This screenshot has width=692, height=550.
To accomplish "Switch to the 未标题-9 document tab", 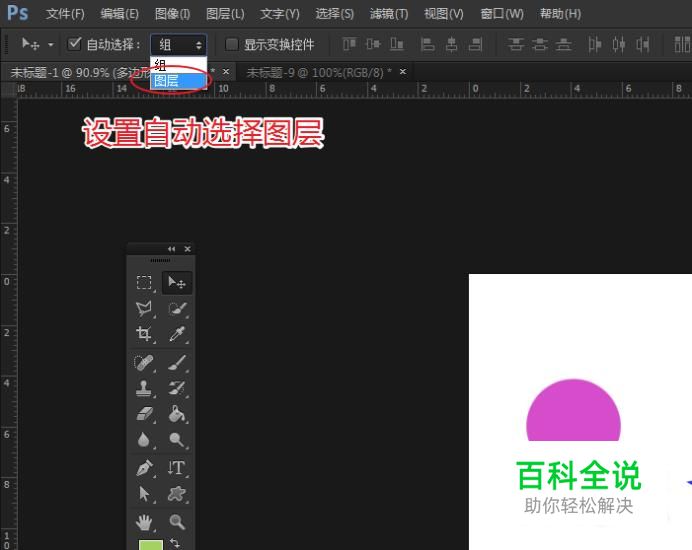I will click(319, 72).
